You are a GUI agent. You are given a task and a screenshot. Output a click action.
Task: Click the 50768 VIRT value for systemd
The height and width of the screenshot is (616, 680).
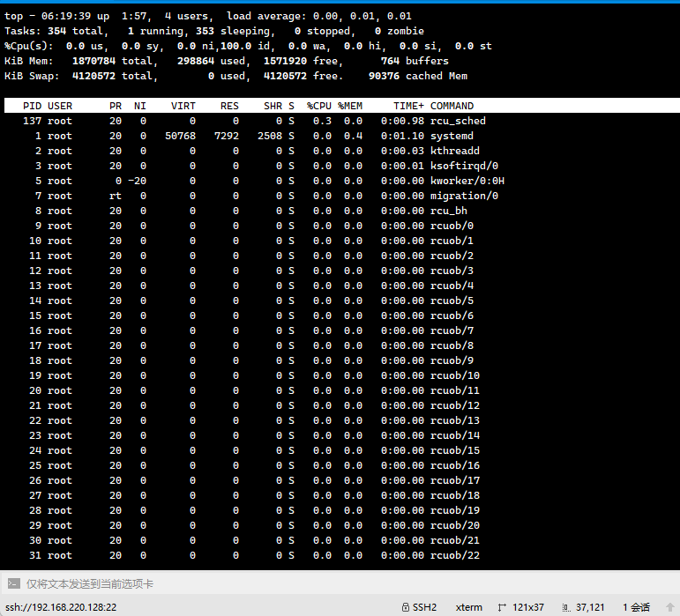tap(180, 136)
